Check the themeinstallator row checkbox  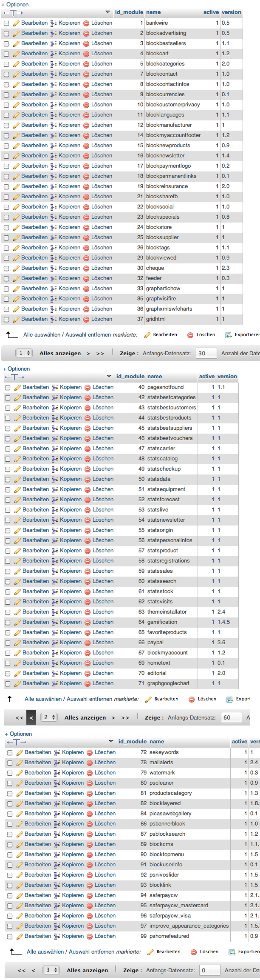[8, 612]
